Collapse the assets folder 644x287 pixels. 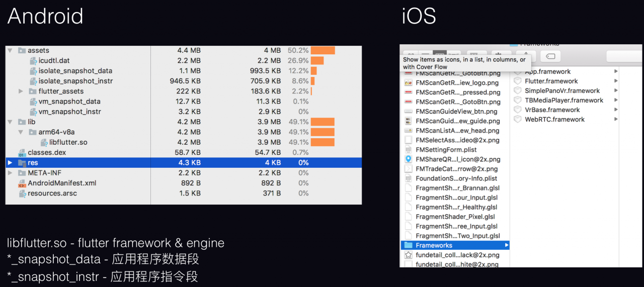pyautogui.click(x=11, y=50)
